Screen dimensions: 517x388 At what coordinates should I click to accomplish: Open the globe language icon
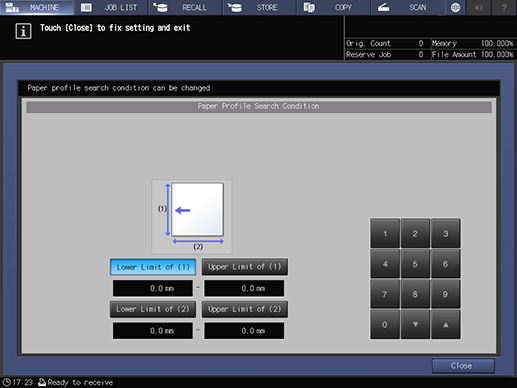455,7
